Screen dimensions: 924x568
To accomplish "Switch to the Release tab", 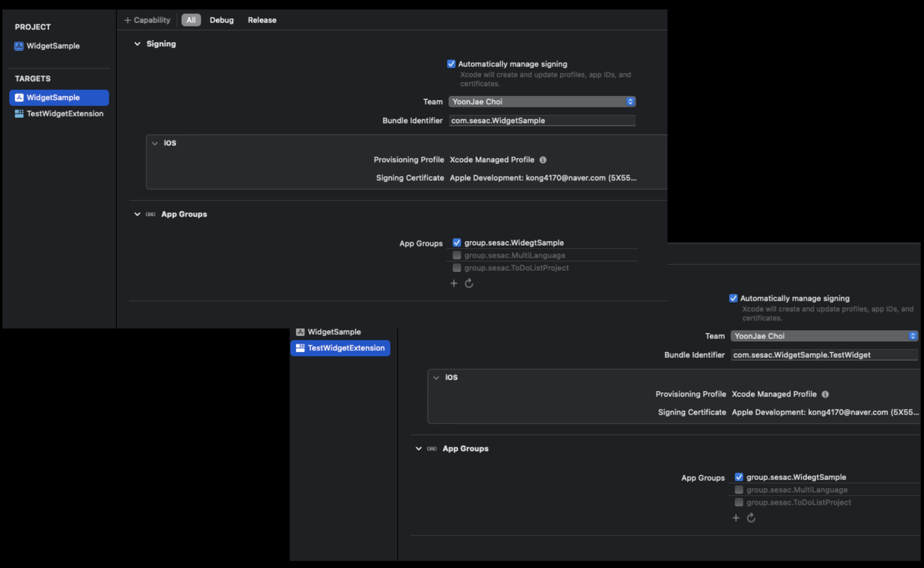I will pyautogui.click(x=262, y=20).
